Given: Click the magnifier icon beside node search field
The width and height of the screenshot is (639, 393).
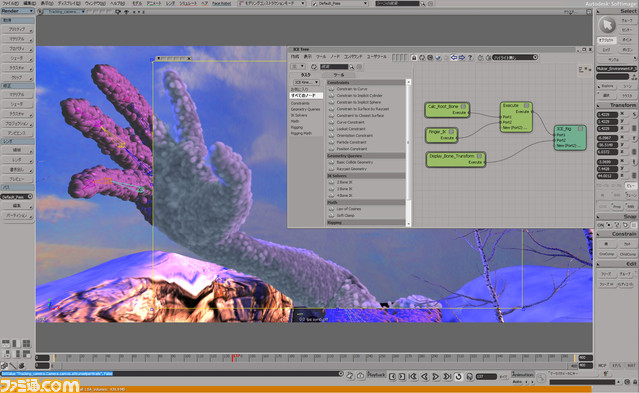Looking at the screenshot, I should point(352,67).
